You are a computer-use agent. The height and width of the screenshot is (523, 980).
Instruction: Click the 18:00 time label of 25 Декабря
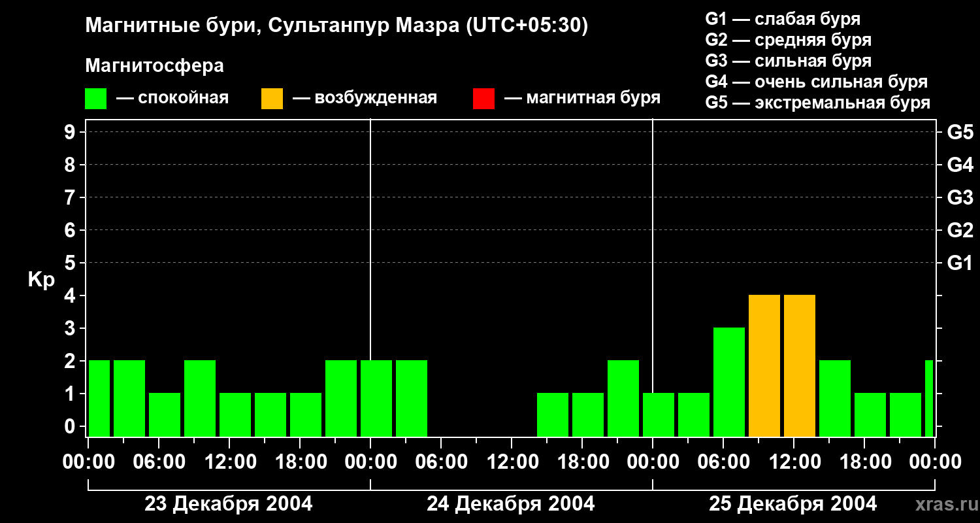864,462
